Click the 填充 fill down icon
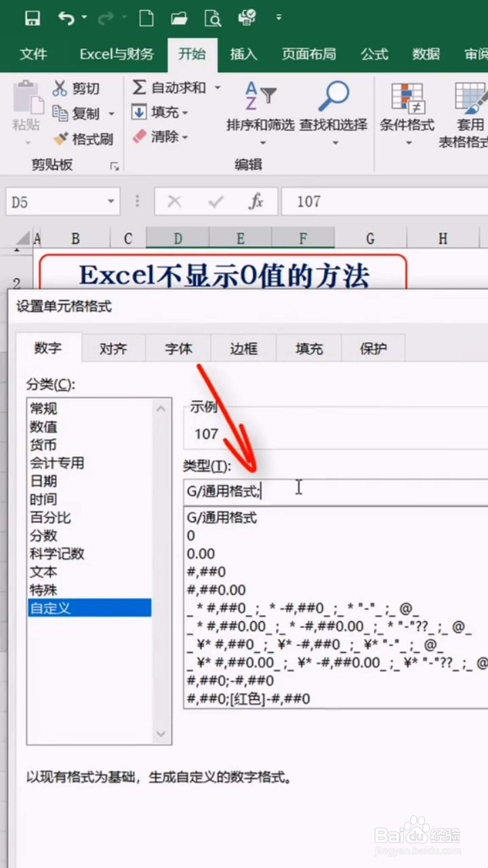The height and width of the screenshot is (868, 488). click(x=139, y=112)
